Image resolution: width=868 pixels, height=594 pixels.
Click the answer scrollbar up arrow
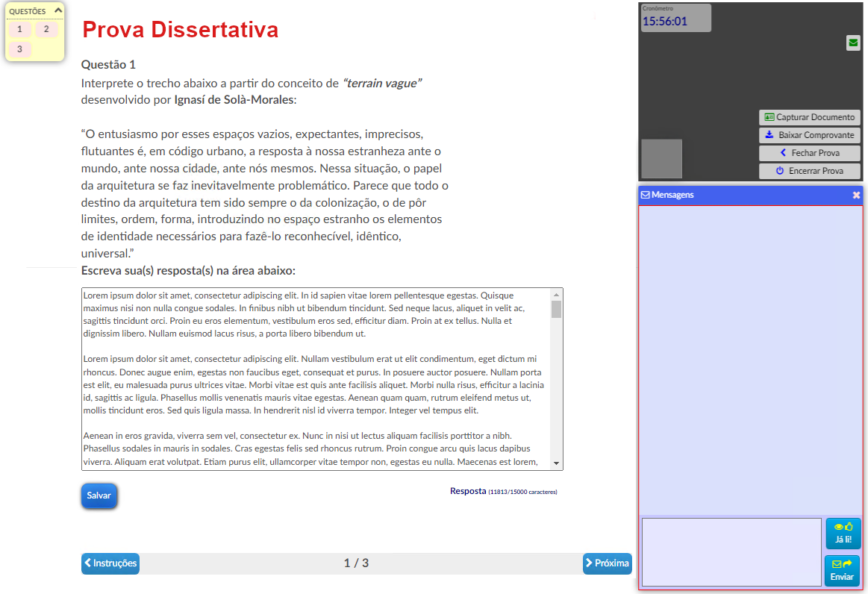556,295
